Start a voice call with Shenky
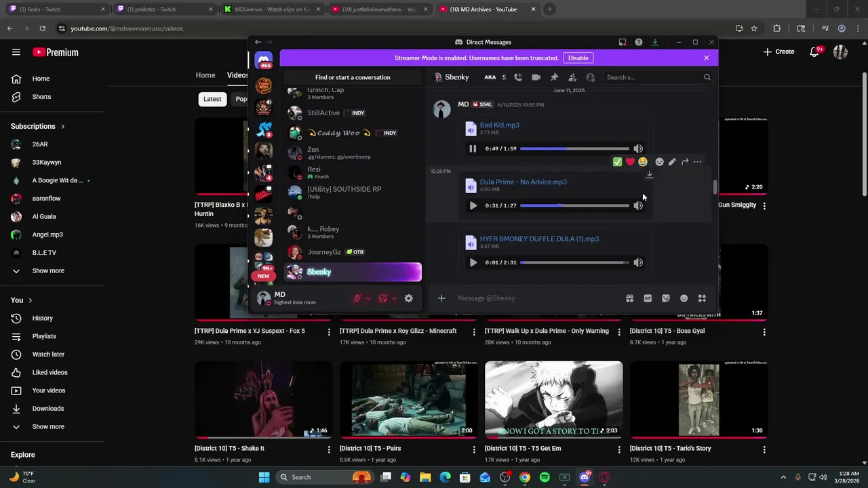868x488 pixels. (x=518, y=77)
